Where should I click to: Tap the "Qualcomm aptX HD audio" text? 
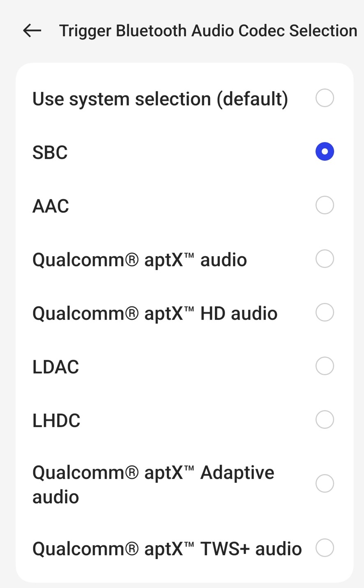[x=155, y=313]
